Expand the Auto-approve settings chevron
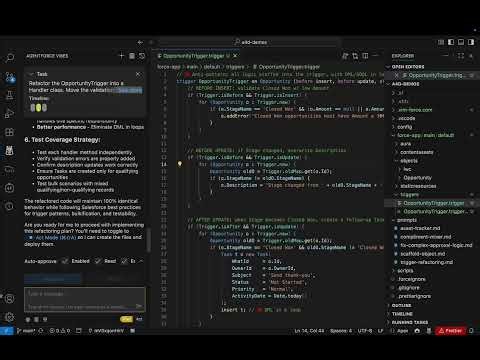 (x=141, y=261)
